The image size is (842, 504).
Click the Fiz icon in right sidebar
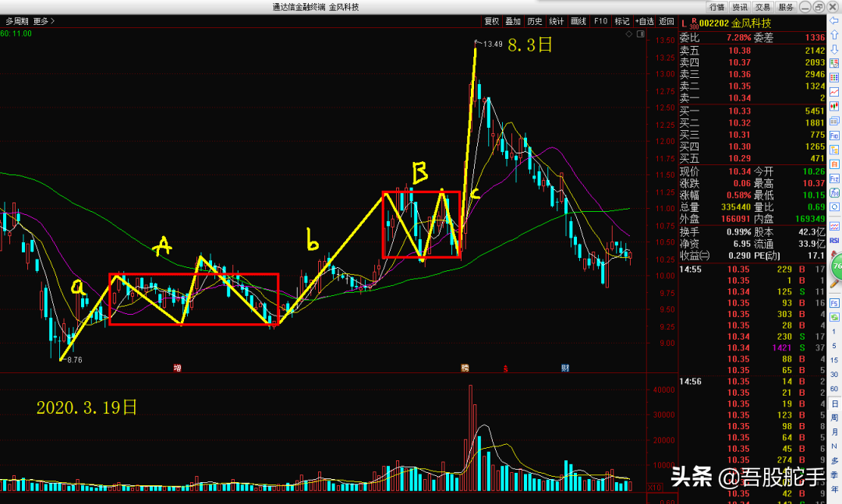click(x=834, y=178)
